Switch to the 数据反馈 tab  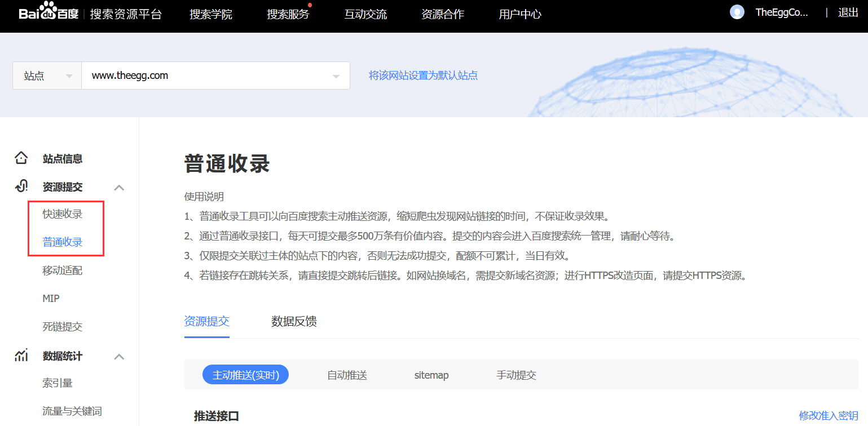pyautogui.click(x=294, y=321)
